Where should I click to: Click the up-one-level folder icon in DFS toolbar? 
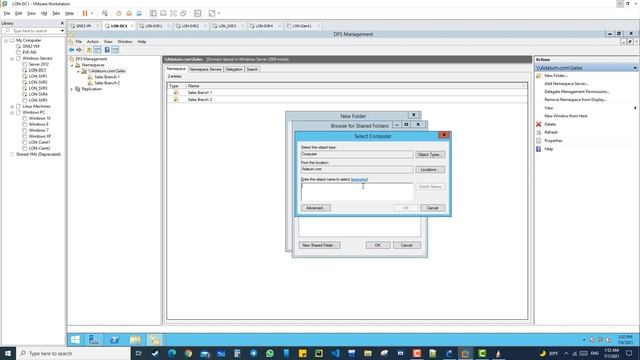(x=89, y=50)
